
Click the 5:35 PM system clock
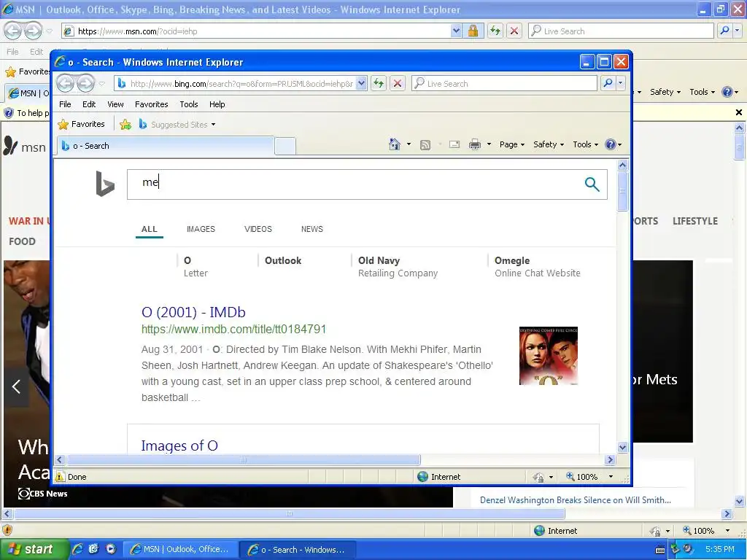click(720, 549)
